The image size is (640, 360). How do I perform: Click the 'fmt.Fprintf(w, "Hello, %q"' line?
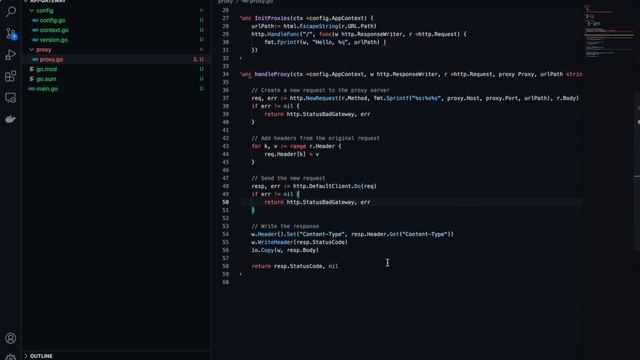click(325, 42)
